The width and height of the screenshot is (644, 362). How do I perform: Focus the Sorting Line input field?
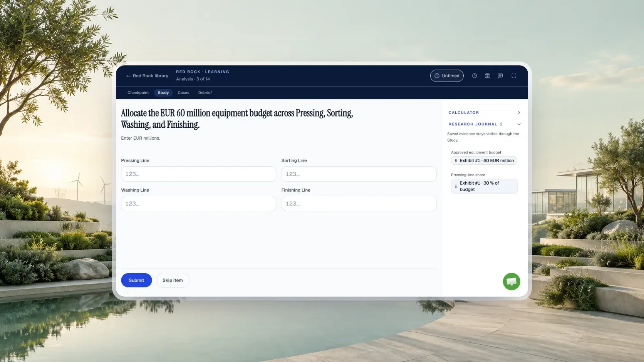359,174
